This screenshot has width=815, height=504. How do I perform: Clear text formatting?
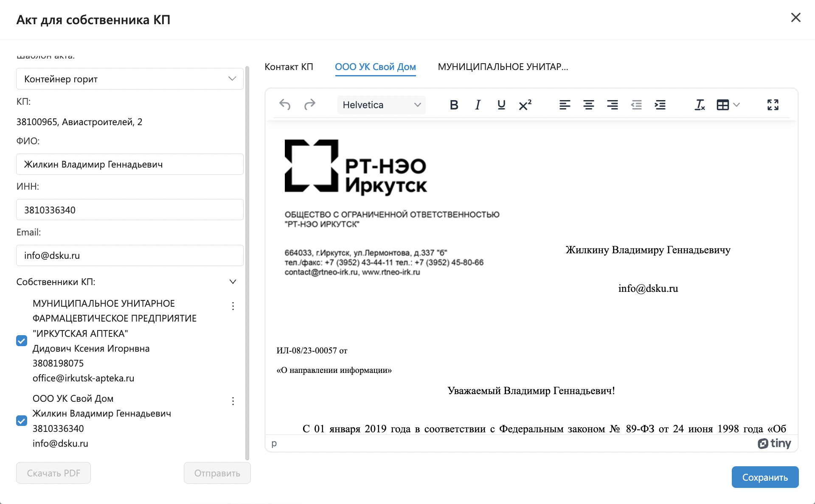(x=700, y=105)
